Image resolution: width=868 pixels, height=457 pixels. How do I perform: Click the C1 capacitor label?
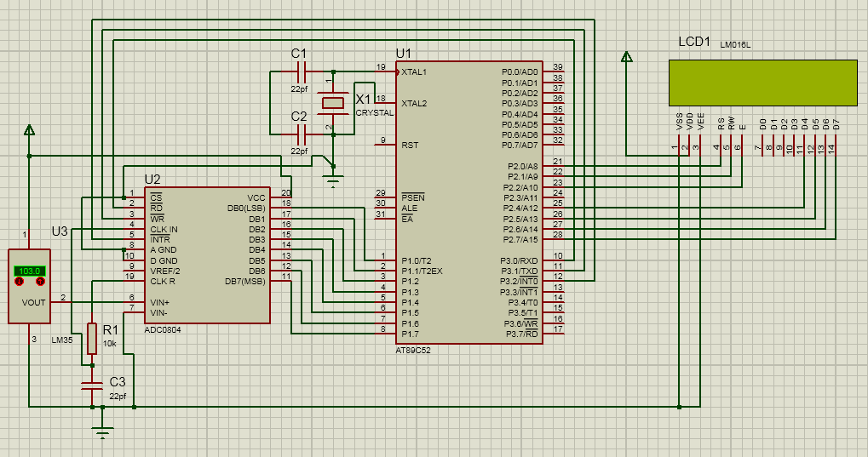[299, 54]
